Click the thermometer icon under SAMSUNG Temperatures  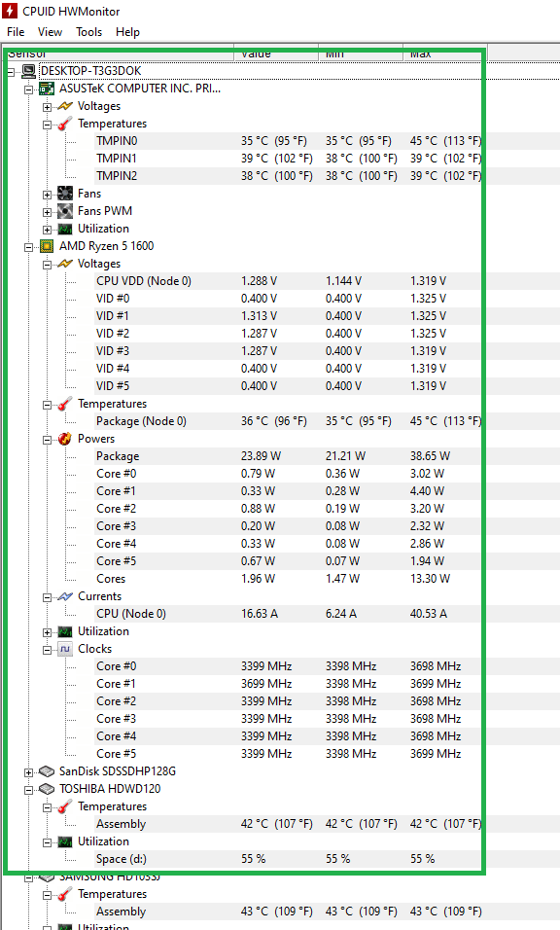[65, 894]
